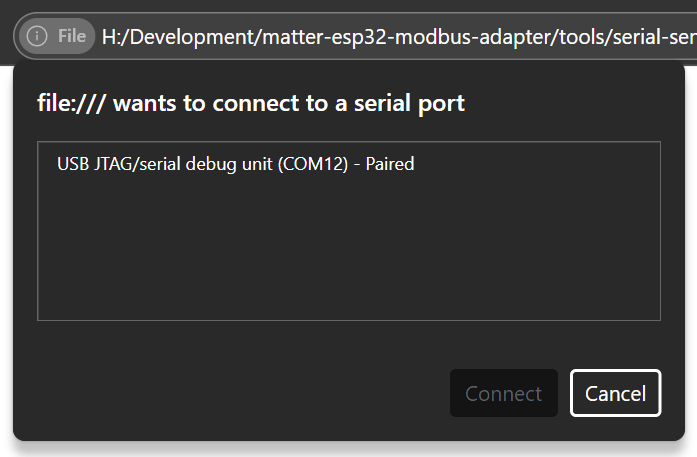This screenshot has height=457, width=697.
Task: Focus the address bar URL field
Action: [400, 37]
